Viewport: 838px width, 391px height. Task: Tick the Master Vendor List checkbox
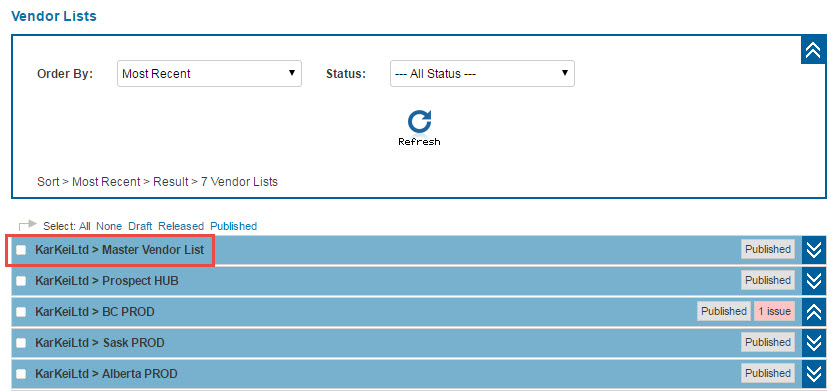21,250
